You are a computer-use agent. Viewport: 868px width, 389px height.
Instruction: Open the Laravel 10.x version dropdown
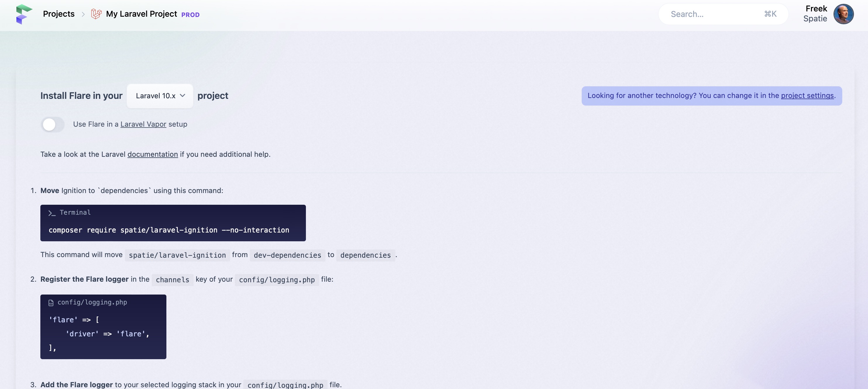160,96
